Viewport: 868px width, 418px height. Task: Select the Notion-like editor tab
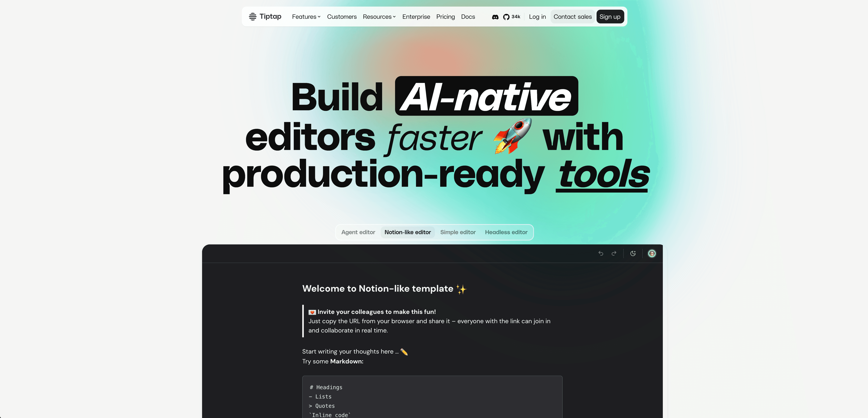(407, 232)
